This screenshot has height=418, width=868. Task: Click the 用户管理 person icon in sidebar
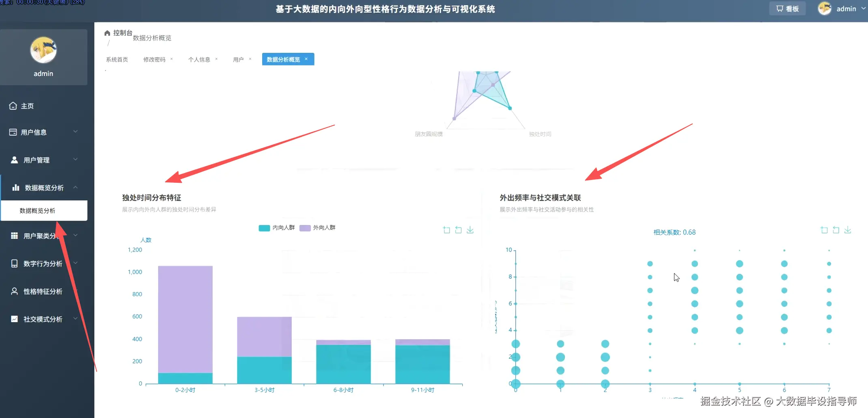click(x=14, y=159)
